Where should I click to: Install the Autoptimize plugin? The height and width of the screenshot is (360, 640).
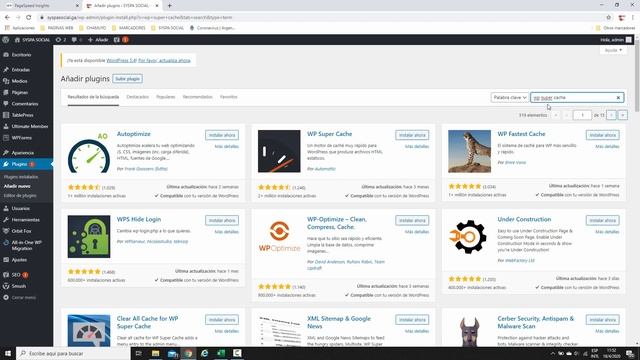pos(222,135)
